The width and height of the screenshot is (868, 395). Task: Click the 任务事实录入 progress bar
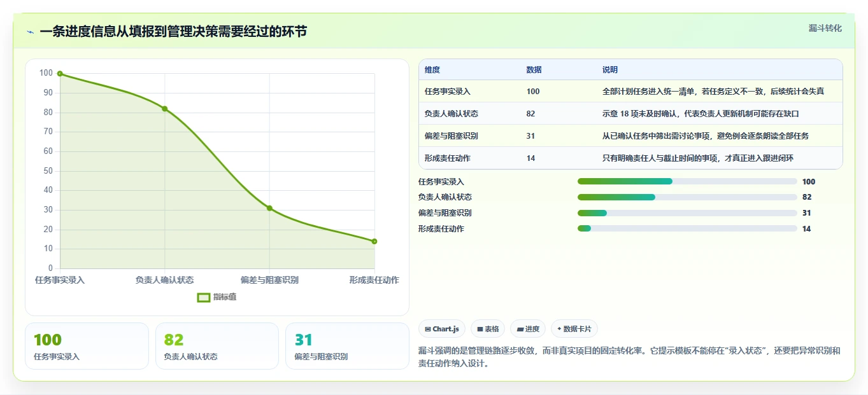(x=687, y=181)
